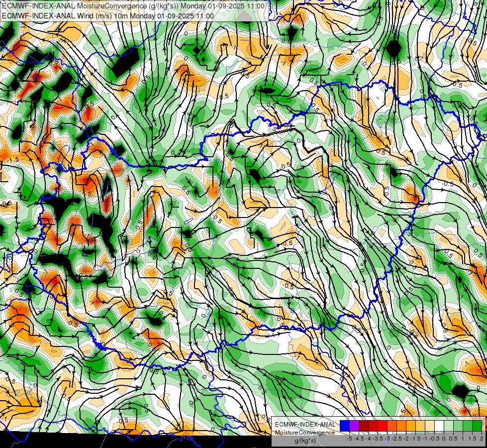Select the pale peach swatch left of white
This screenshot has height=448, width=487.
pos(430,426)
